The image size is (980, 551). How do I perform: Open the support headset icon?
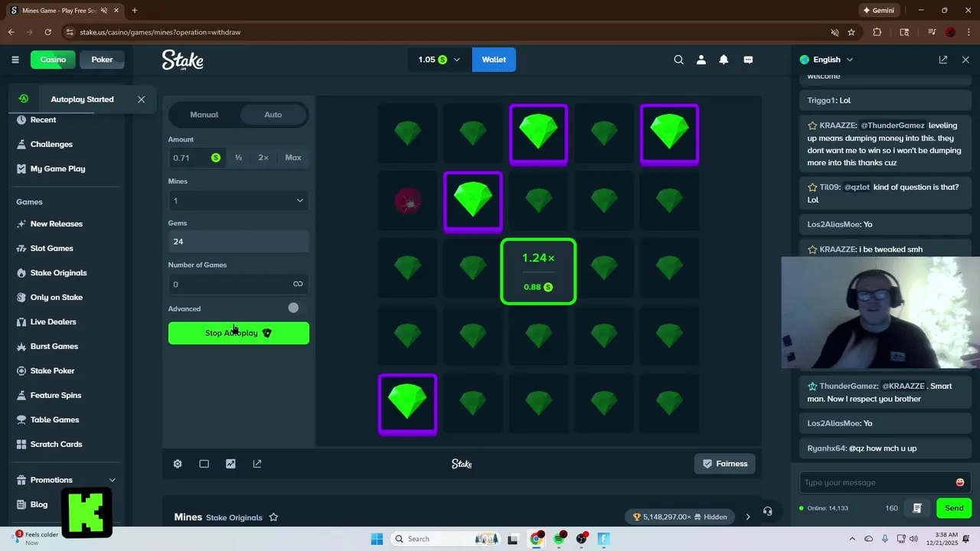768,511
